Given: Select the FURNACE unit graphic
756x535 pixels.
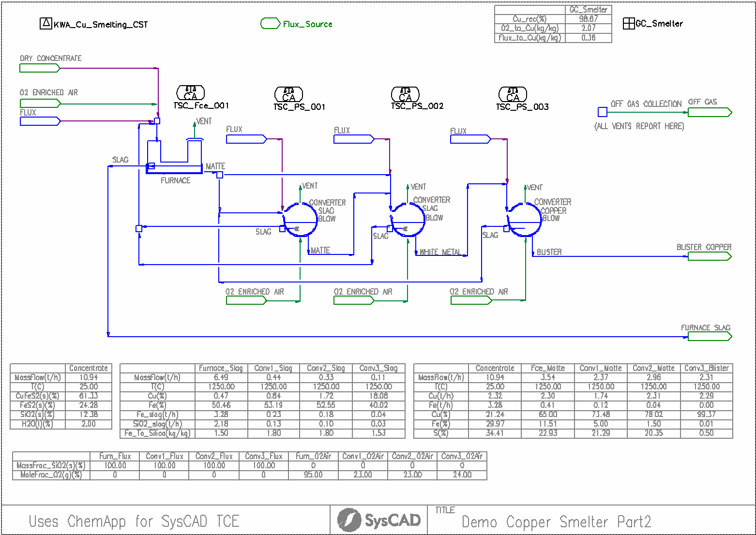Looking at the screenshot, I should (174, 157).
